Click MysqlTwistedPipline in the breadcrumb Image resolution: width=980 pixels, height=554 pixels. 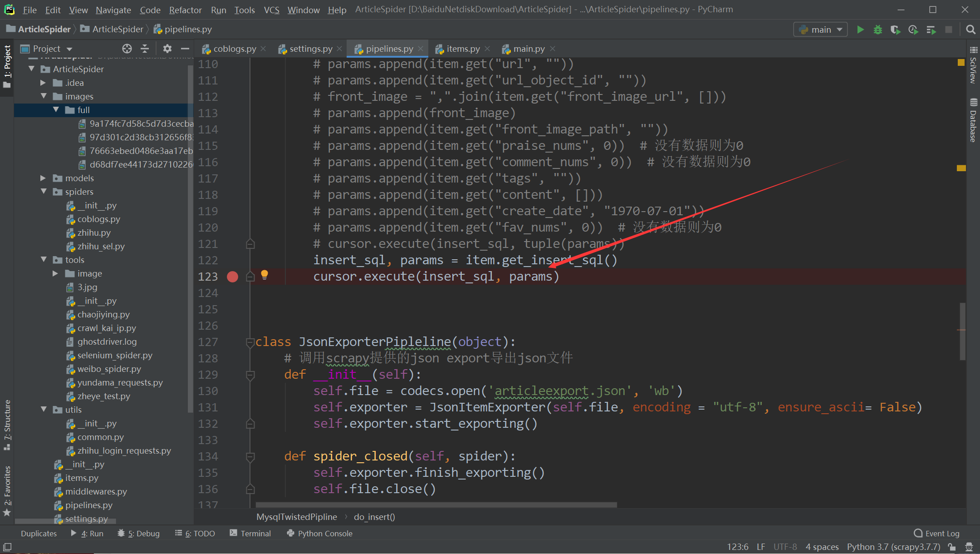[297, 517]
